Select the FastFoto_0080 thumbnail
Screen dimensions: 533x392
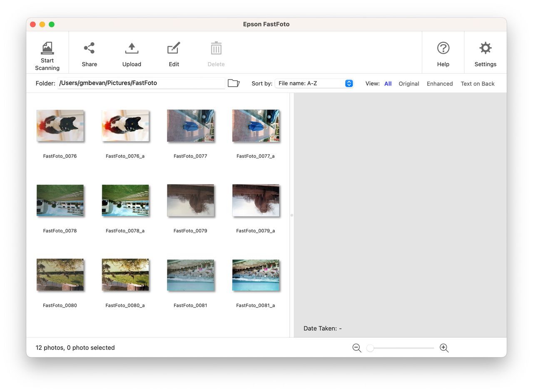60,275
